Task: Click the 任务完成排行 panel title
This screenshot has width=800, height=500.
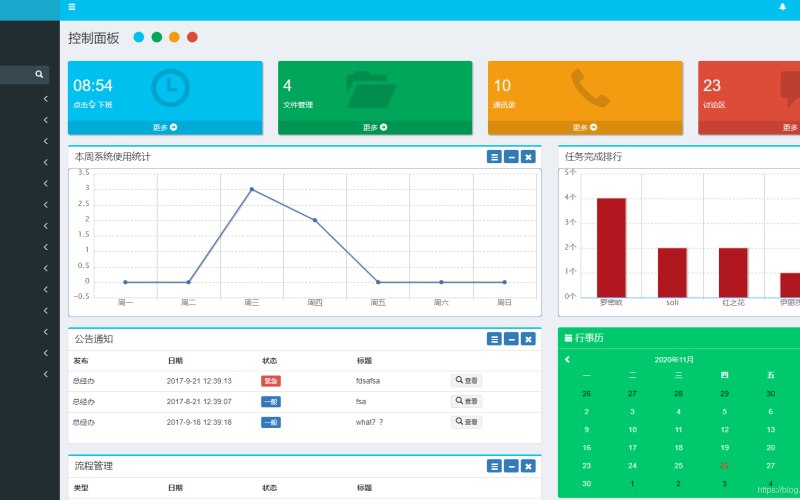Action: pos(593,157)
